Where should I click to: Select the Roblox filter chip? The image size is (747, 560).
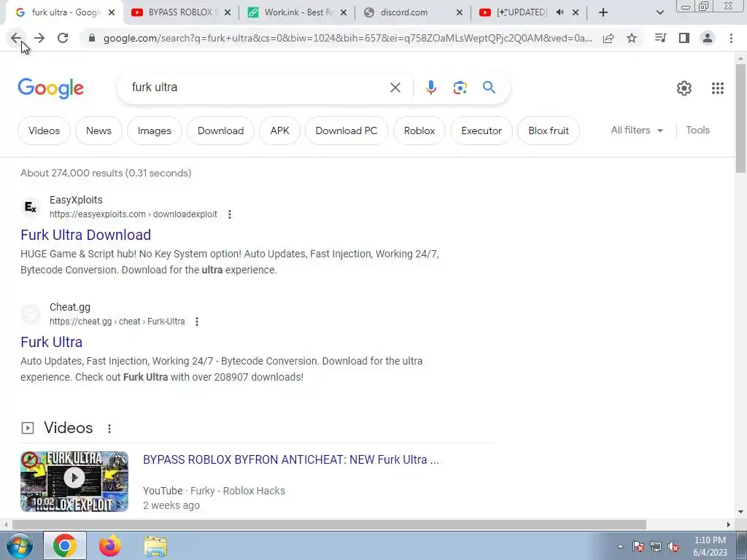419,131
